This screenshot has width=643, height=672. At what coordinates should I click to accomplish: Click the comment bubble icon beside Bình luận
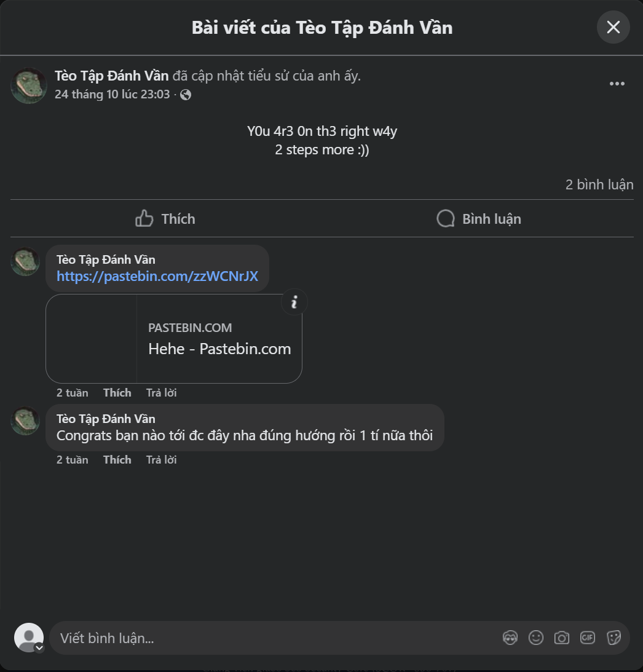coord(445,218)
